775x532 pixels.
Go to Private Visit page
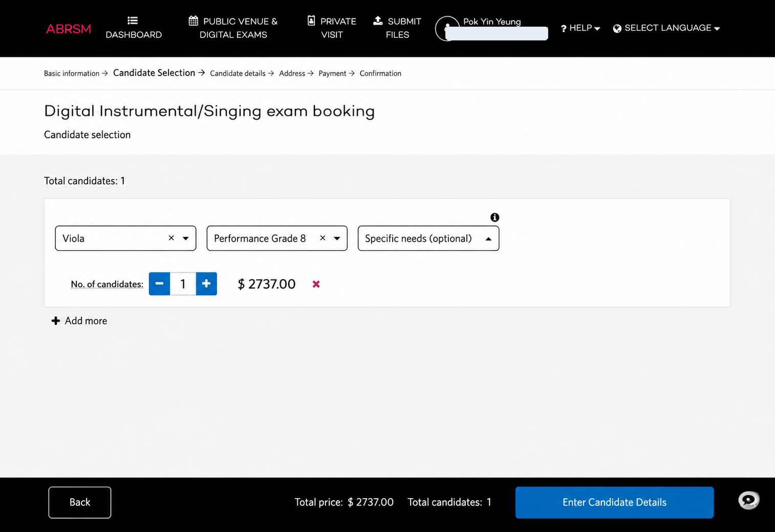coord(332,28)
